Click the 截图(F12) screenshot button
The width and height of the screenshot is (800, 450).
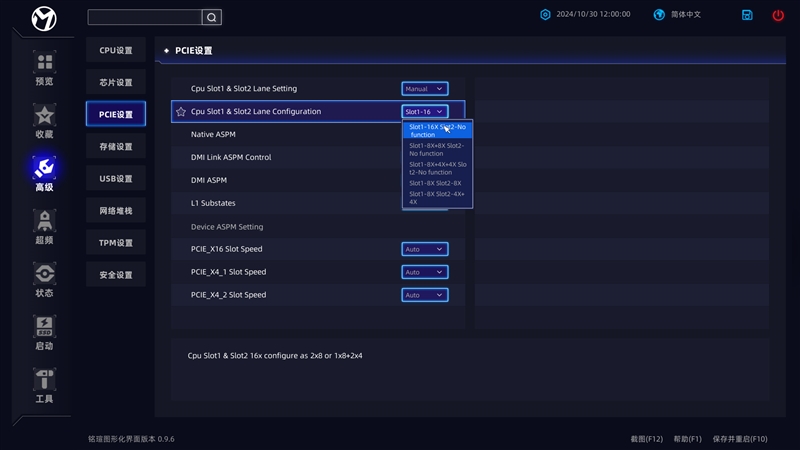(x=647, y=439)
